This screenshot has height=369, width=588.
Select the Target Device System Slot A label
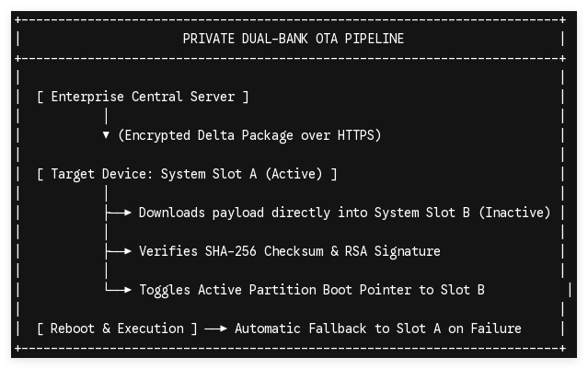click(187, 174)
